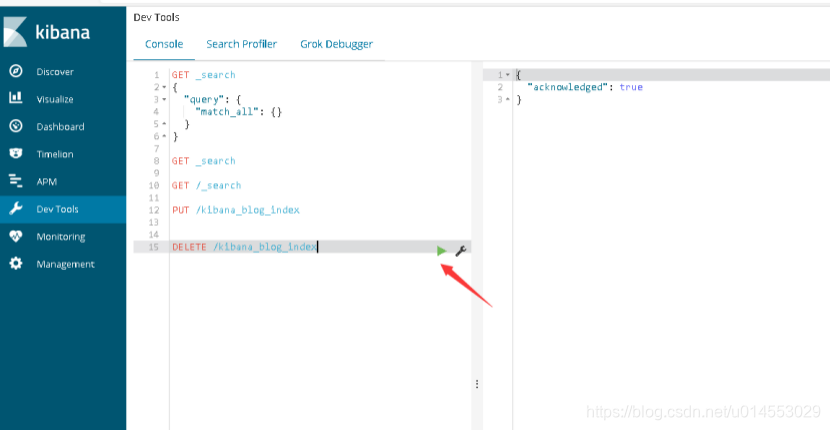Collapse the query block at line 3

tap(164, 100)
